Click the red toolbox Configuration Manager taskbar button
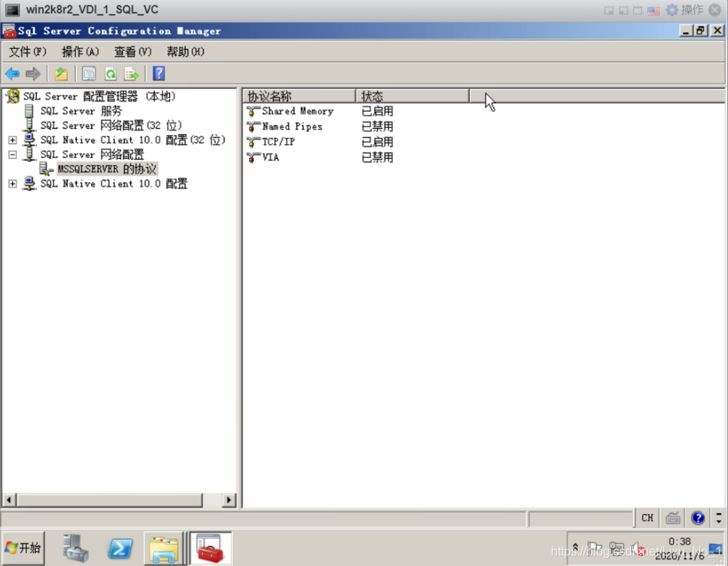The image size is (728, 566). click(210, 548)
